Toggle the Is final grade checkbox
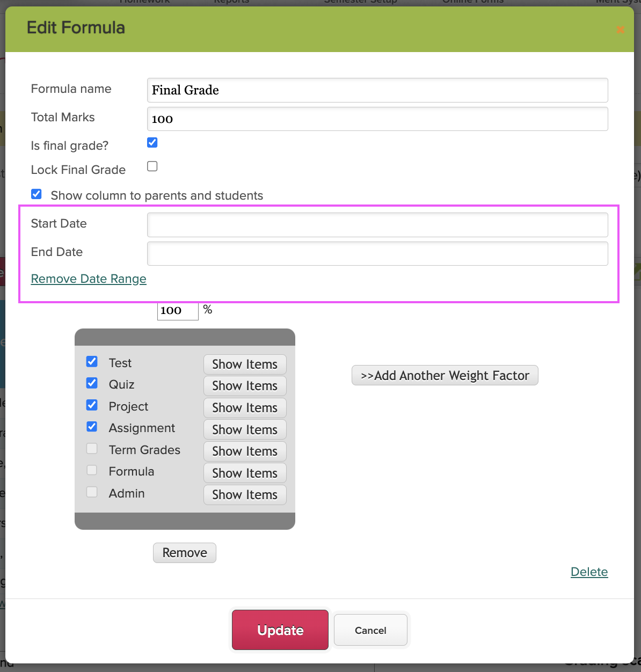This screenshot has width=641, height=672. coord(152,143)
